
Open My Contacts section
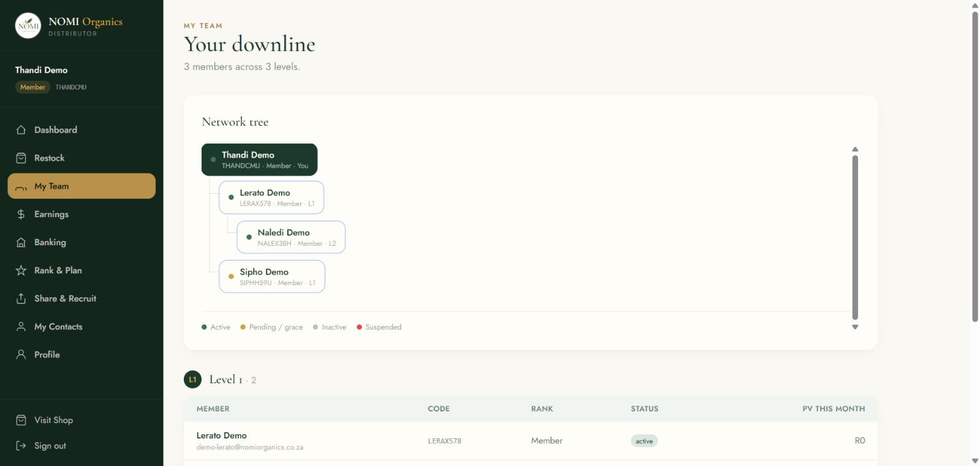pos(81,327)
